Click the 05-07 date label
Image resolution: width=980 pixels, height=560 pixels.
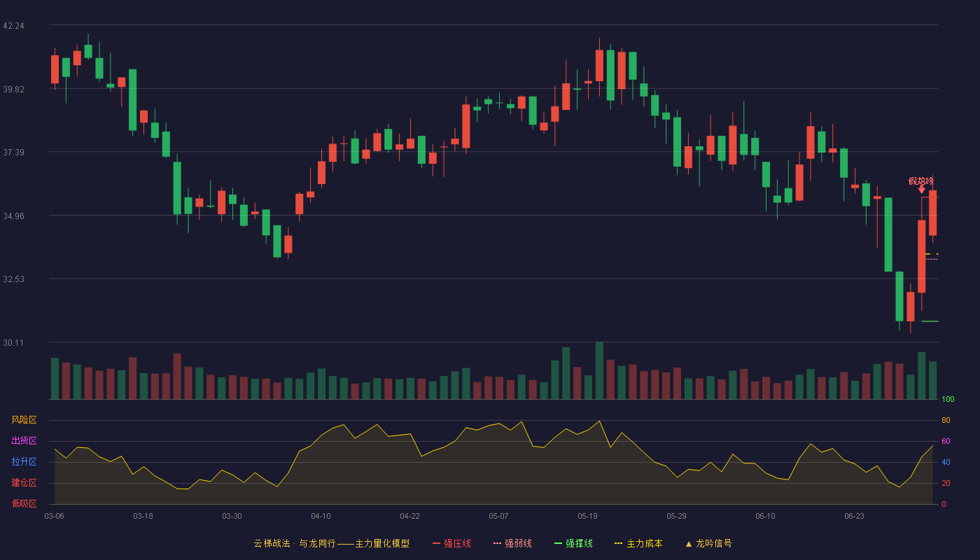coord(498,516)
